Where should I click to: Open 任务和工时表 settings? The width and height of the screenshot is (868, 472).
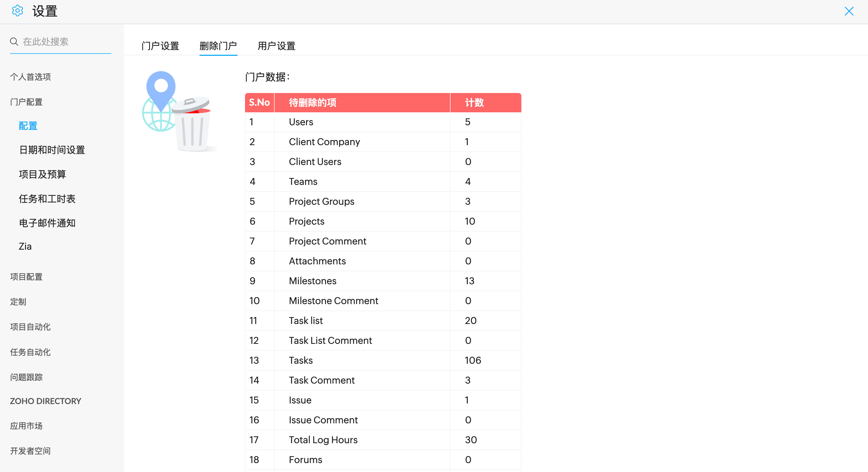tap(47, 199)
